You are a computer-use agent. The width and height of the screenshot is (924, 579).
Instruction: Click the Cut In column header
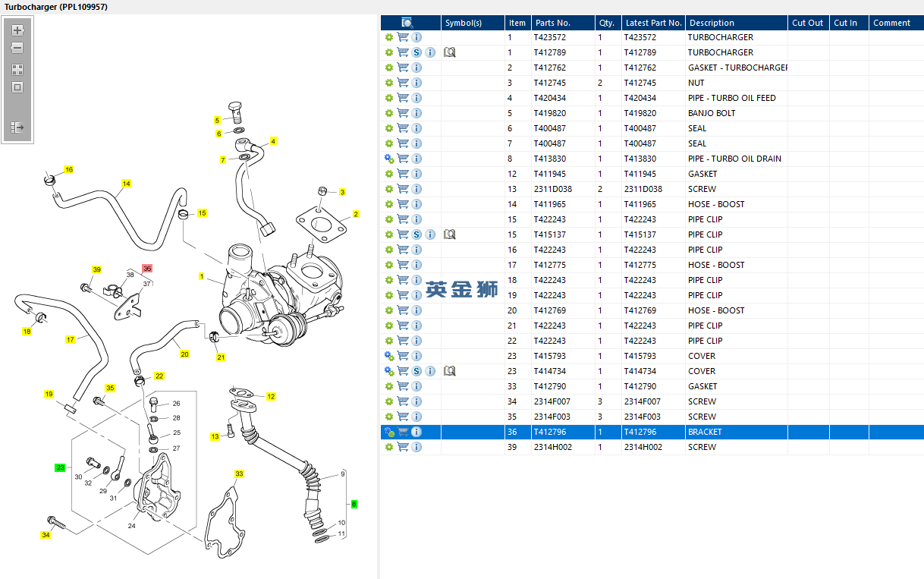coord(849,23)
